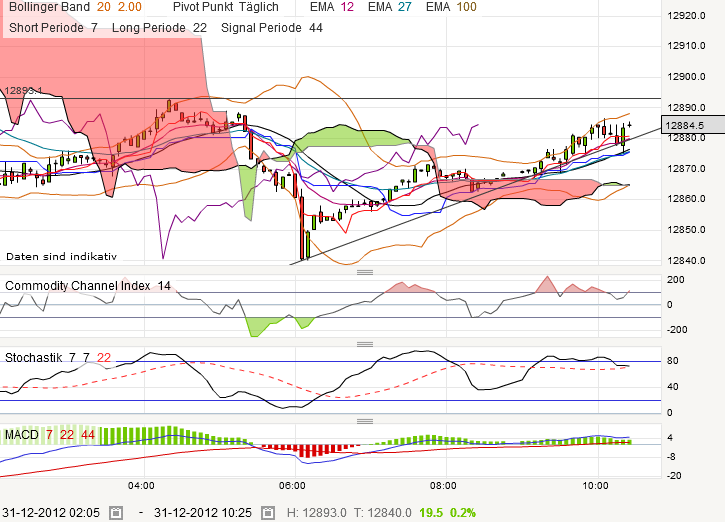Image resolution: width=725 pixels, height=522 pixels.
Task: Click the end date 31-12-2012 10:25
Action: tap(203, 512)
